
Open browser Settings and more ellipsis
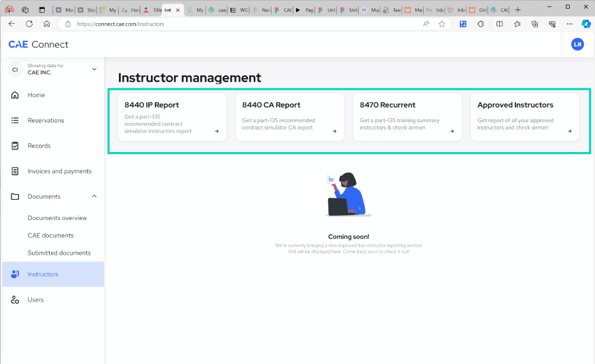(570, 24)
